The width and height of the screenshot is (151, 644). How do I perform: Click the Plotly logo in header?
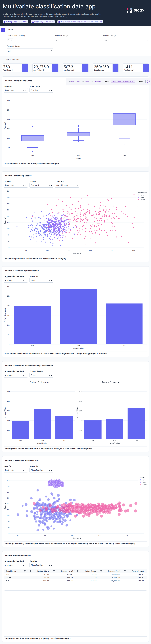click(x=136, y=10)
